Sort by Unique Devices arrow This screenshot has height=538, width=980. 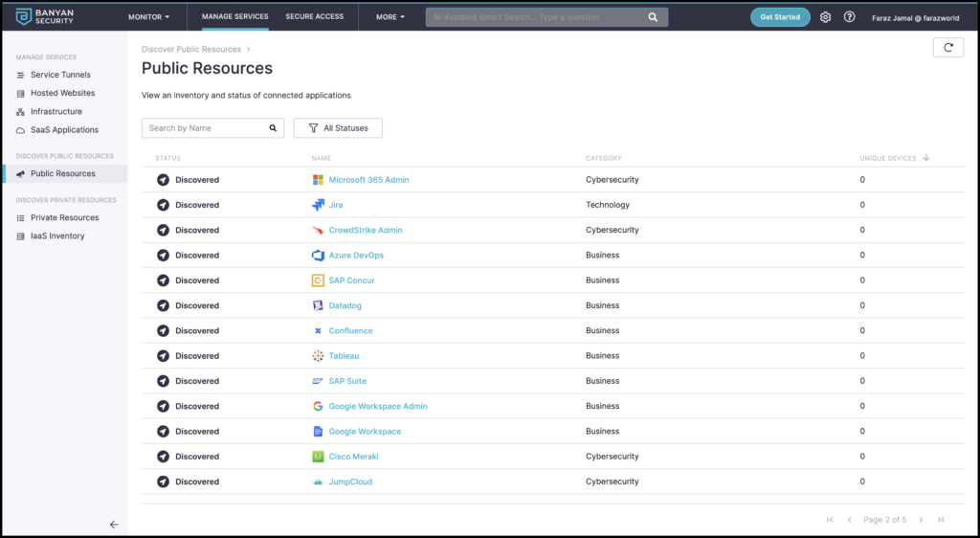pos(926,158)
